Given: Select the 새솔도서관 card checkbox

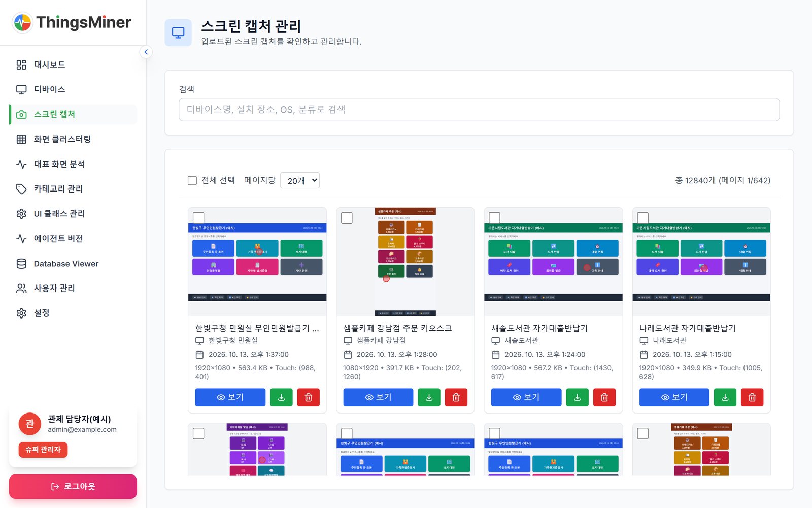Looking at the screenshot, I should [x=494, y=218].
